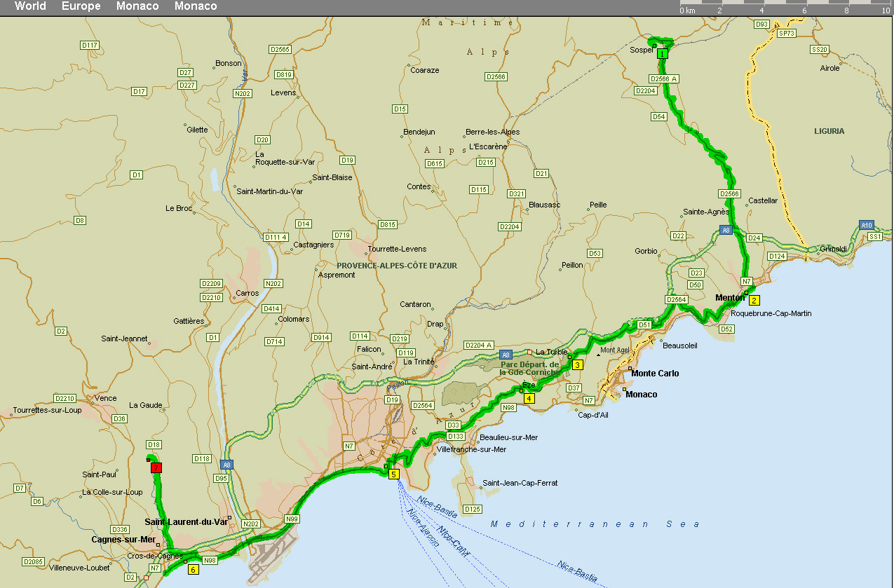Go to the Europe breadcrumb level
Viewport: 894px width, 588px height.
point(81,6)
